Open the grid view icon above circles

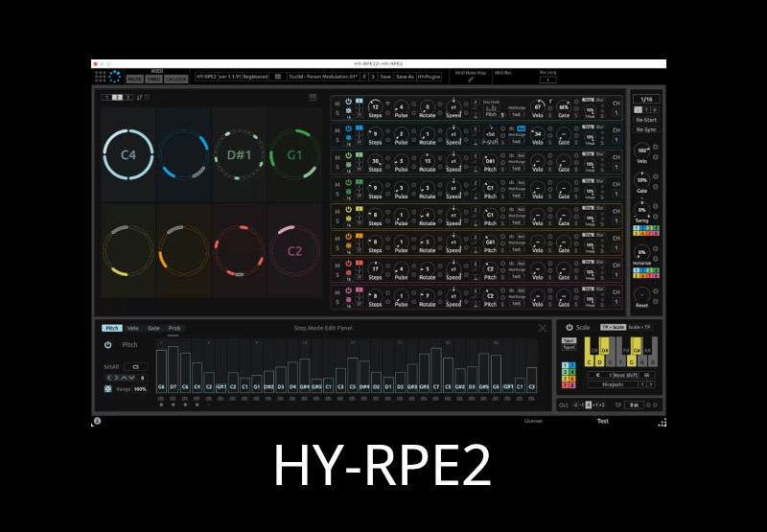point(313,98)
